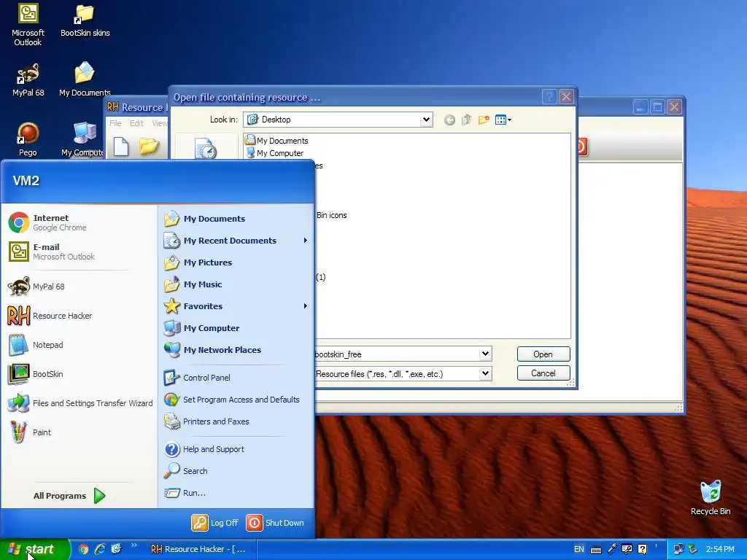Click the file name field bootskin_free
The height and width of the screenshot is (560, 747).
(396, 354)
